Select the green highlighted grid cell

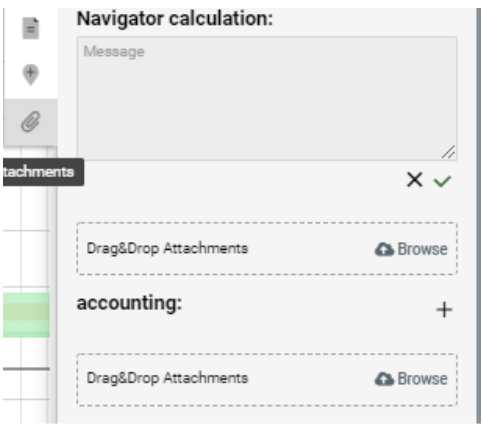27,315
